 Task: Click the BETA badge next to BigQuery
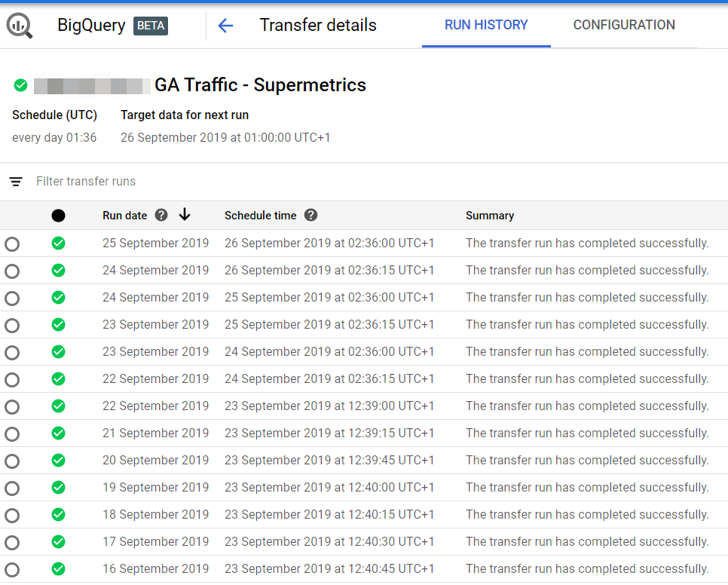pos(151,26)
